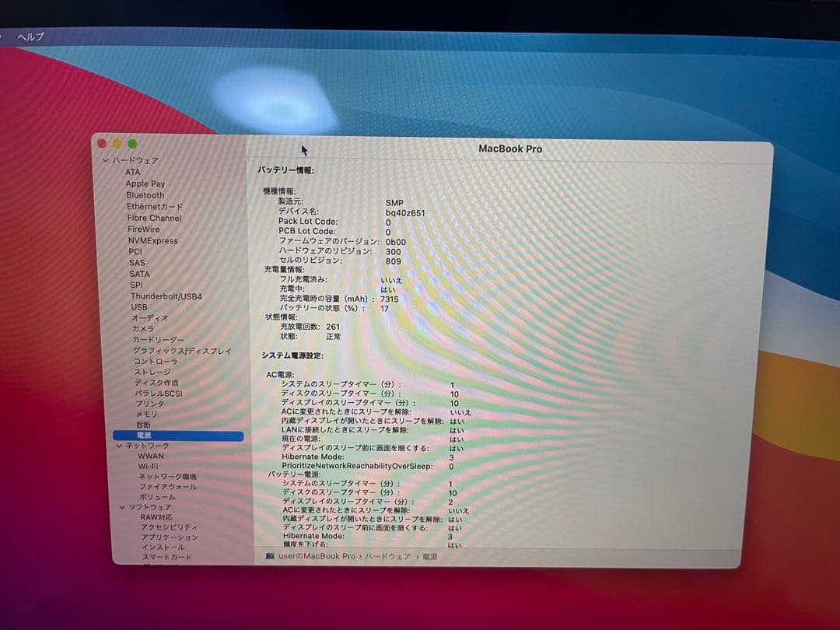Open the カメラ information panel
Viewport: 840px width, 630px height.
pos(142,329)
